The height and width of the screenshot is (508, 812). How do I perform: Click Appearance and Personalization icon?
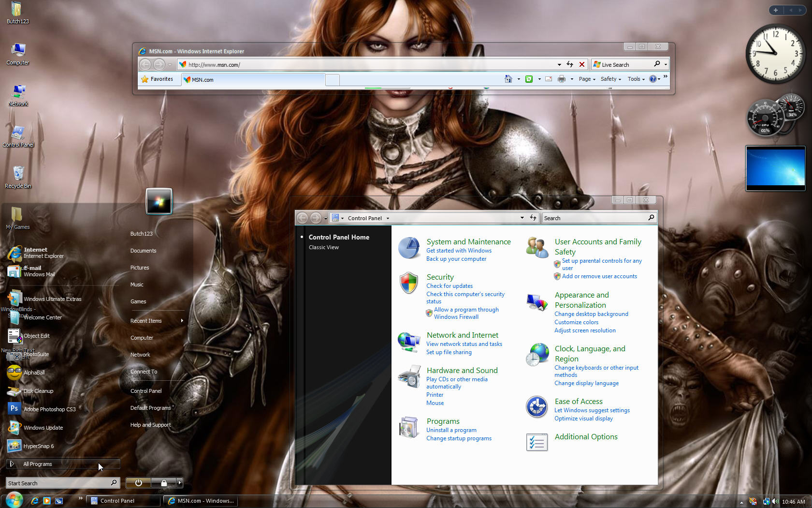(x=537, y=302)
